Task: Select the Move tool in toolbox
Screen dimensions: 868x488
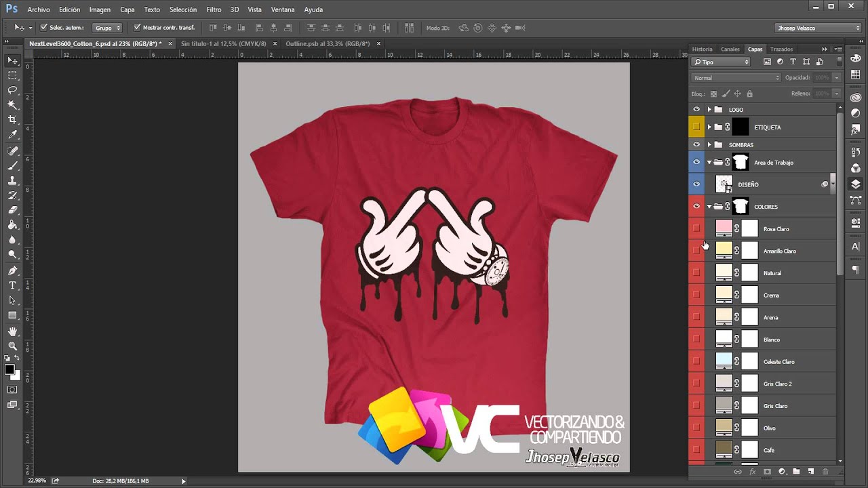Action: (12, 60)
